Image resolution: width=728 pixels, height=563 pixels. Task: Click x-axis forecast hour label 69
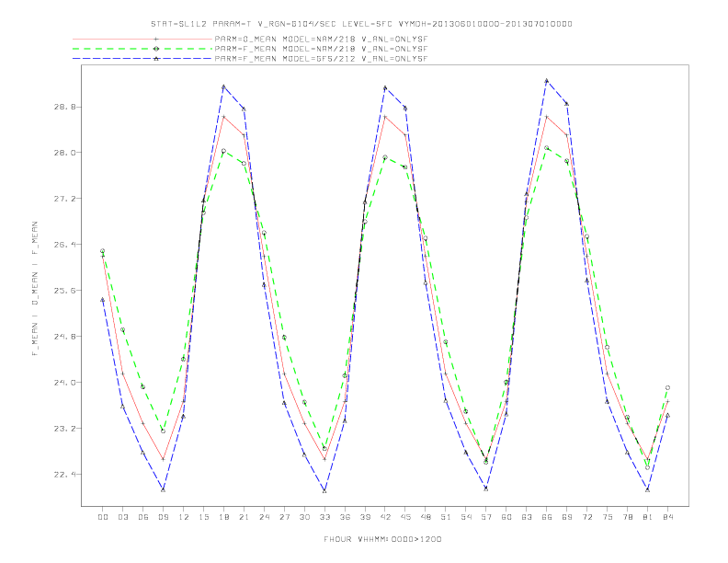pyautogui.click(x=567, y=517)
